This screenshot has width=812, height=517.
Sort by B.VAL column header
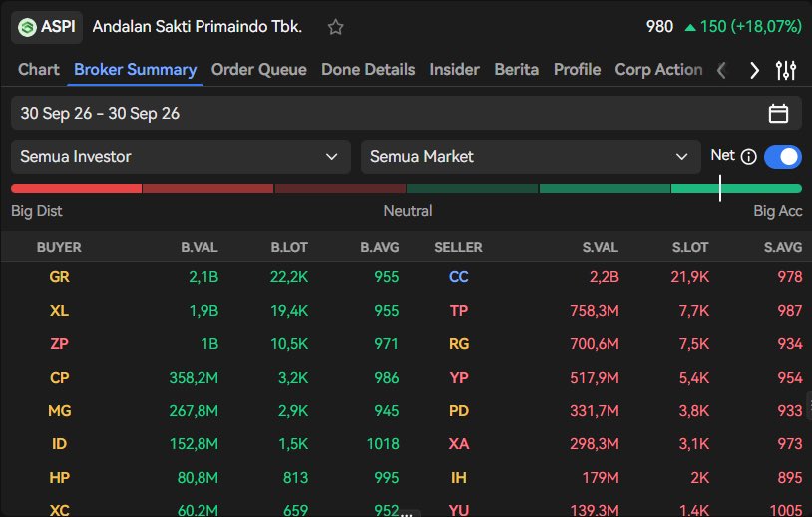(200, 248)
